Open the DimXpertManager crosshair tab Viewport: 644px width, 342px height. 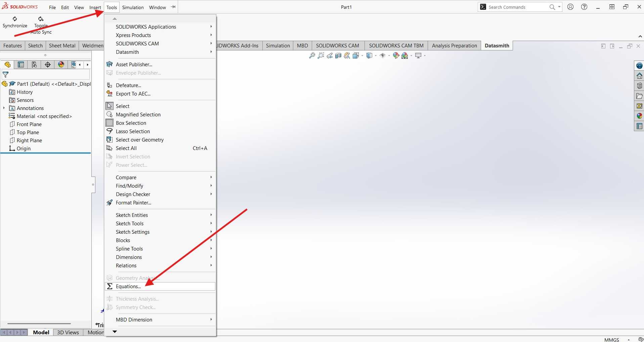click(x=48, y=65)
